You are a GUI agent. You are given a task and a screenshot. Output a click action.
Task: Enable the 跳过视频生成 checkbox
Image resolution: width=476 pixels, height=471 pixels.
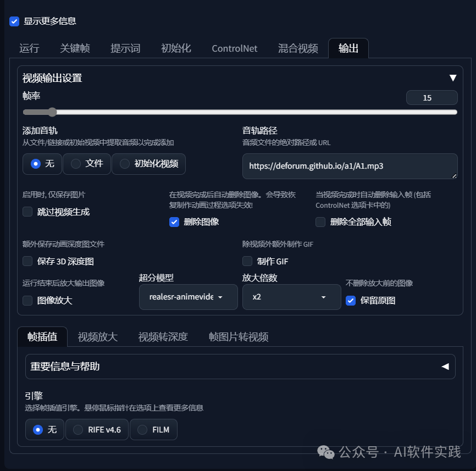click(27, 212)
